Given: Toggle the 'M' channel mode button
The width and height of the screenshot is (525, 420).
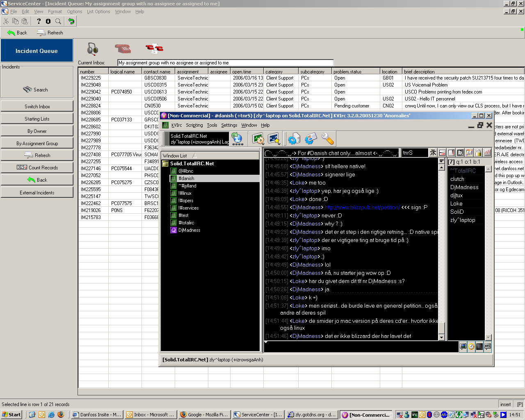Looking at the screenshot, I should coord(469,153).
